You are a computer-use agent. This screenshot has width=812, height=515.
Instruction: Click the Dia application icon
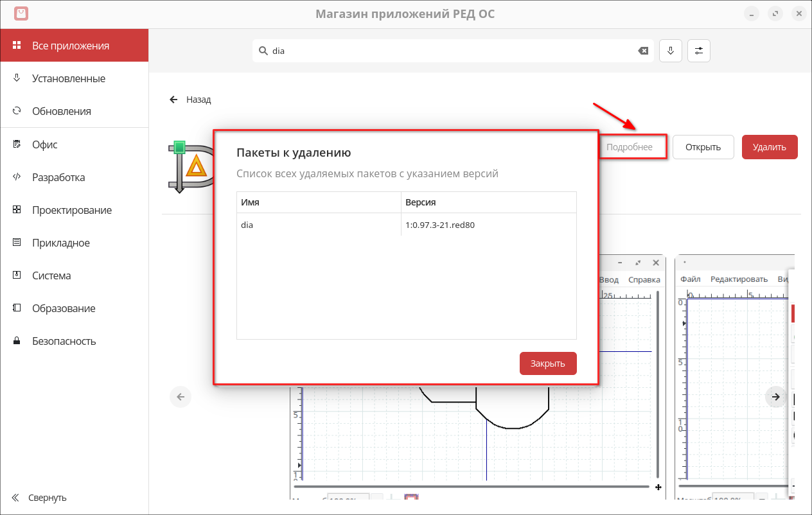(x=191, y=167)
